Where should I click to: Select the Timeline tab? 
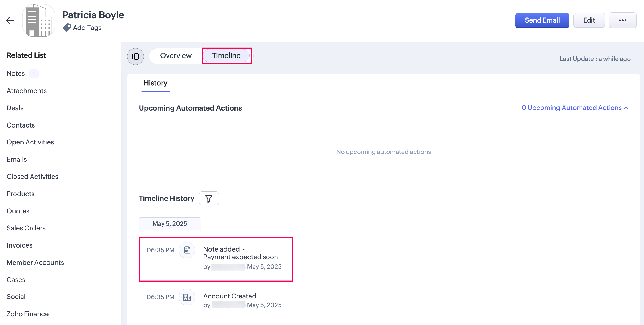[226, 56]
